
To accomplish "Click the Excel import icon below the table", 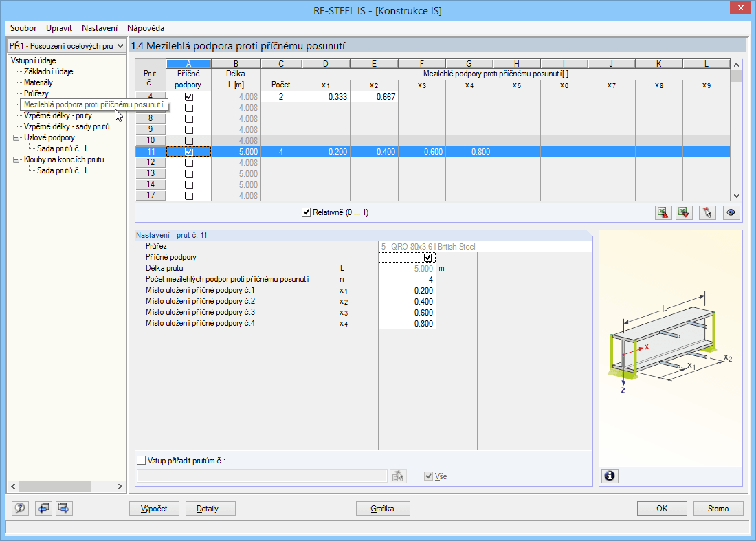I will [x=684, y=212].
